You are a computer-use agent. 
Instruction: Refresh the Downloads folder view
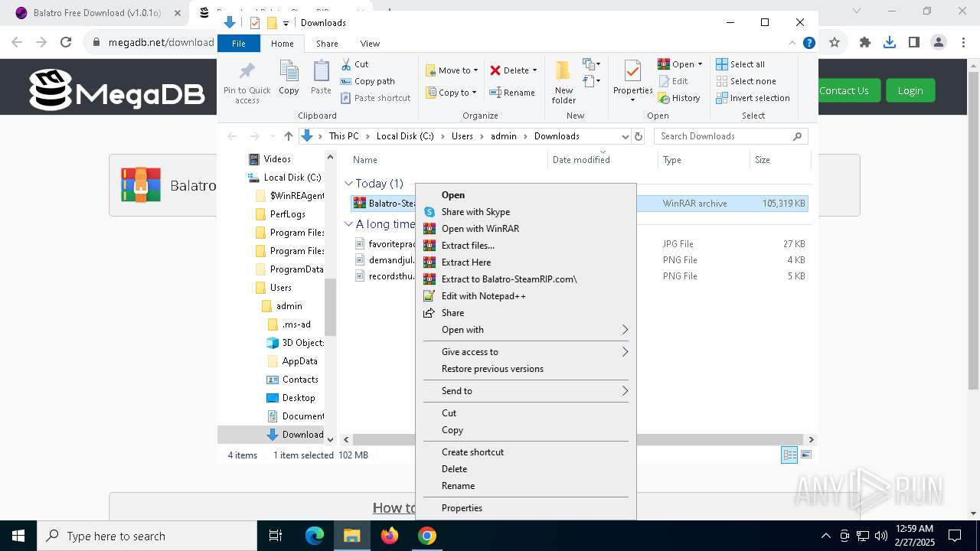click(x=639, y=136)
